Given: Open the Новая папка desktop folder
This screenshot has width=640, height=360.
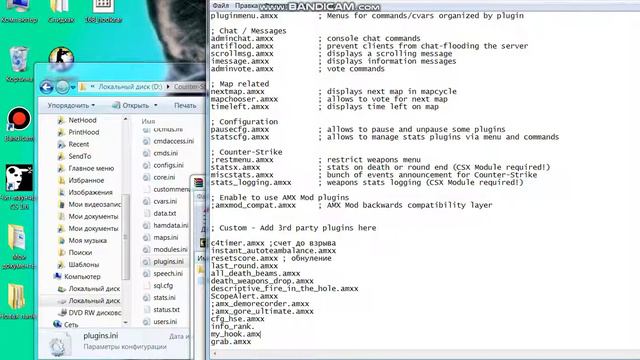Looking at the screenshot, I should click(16, 297).
